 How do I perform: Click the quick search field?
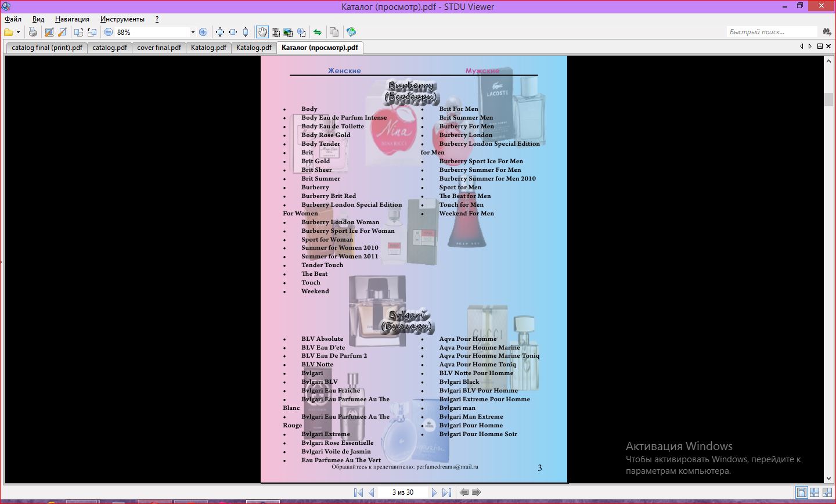click(x=772, y=32)
